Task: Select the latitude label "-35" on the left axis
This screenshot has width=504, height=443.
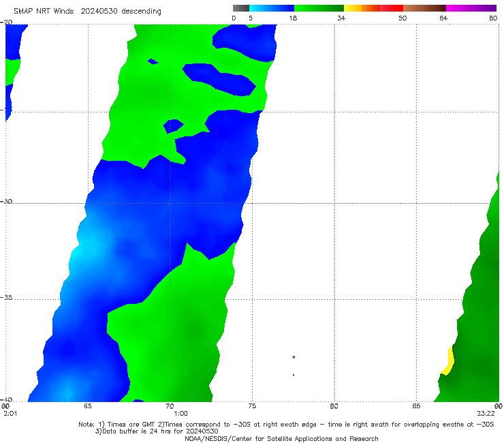Action: point(7,297)
